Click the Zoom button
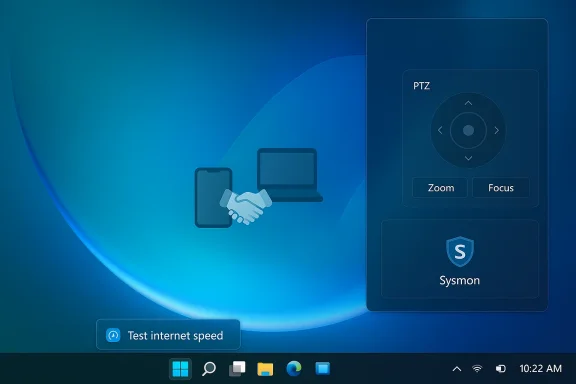576x384 pixels. tap(440, 188)
